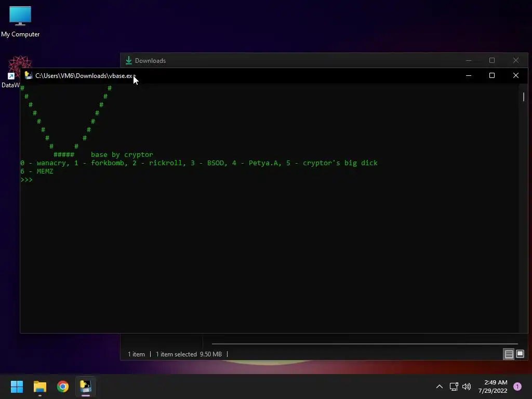The width and height of the screenshot is (532, 399).
Task: Click the 'Downloads' window title text
Action: click(x=150, y=61)
